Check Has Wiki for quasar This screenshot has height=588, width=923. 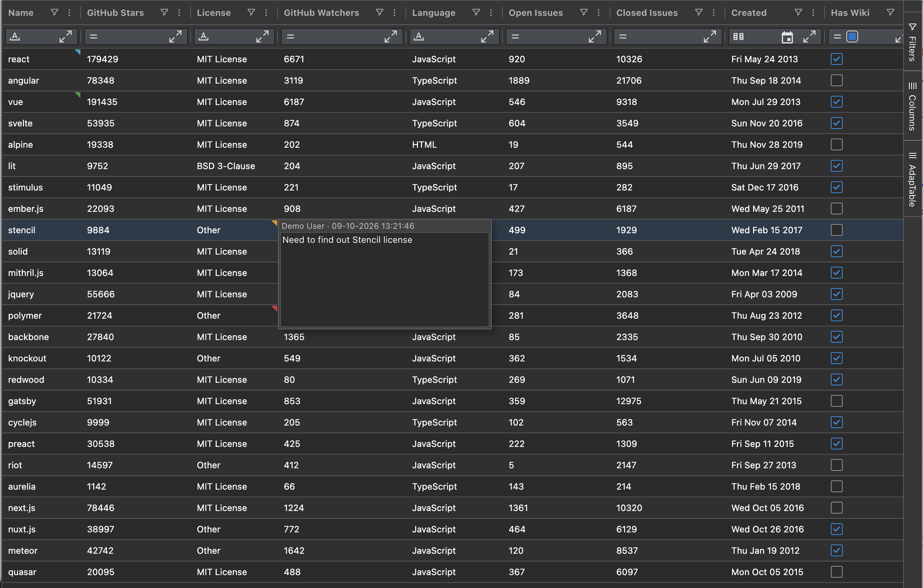[837, 572]
